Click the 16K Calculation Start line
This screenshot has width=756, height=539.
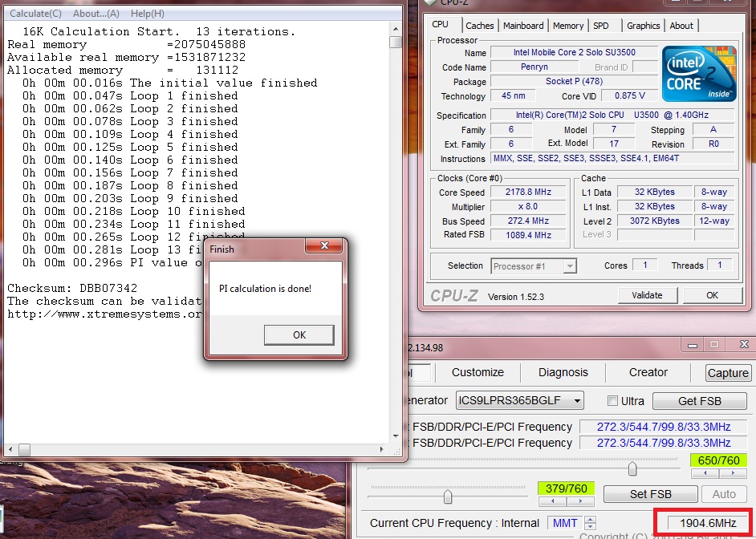159,31
